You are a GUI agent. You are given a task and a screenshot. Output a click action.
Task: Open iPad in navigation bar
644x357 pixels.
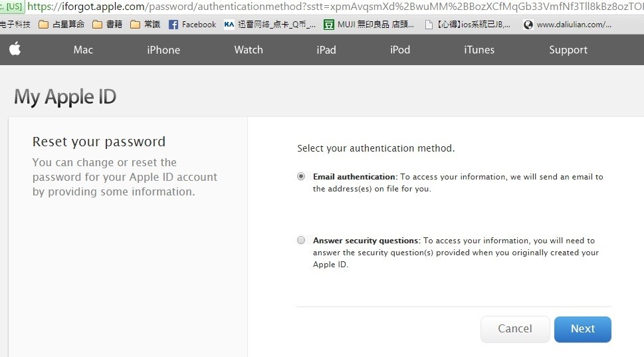pyautogui.click(x=326, y=50)
